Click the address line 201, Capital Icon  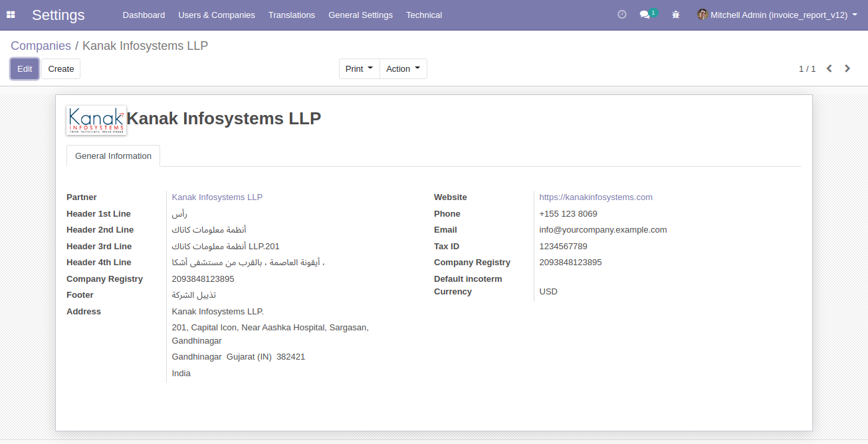pyautogui.click(x=271, y=334)
